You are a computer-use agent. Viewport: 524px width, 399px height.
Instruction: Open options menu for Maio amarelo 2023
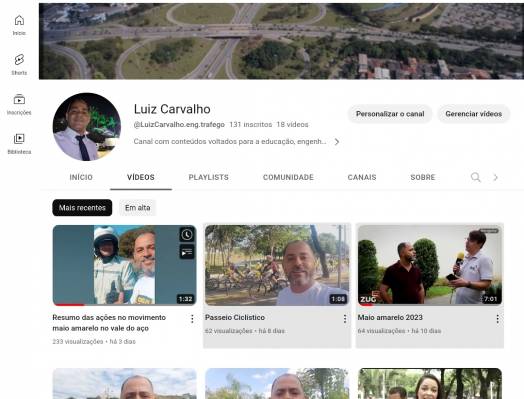(497, 319)
